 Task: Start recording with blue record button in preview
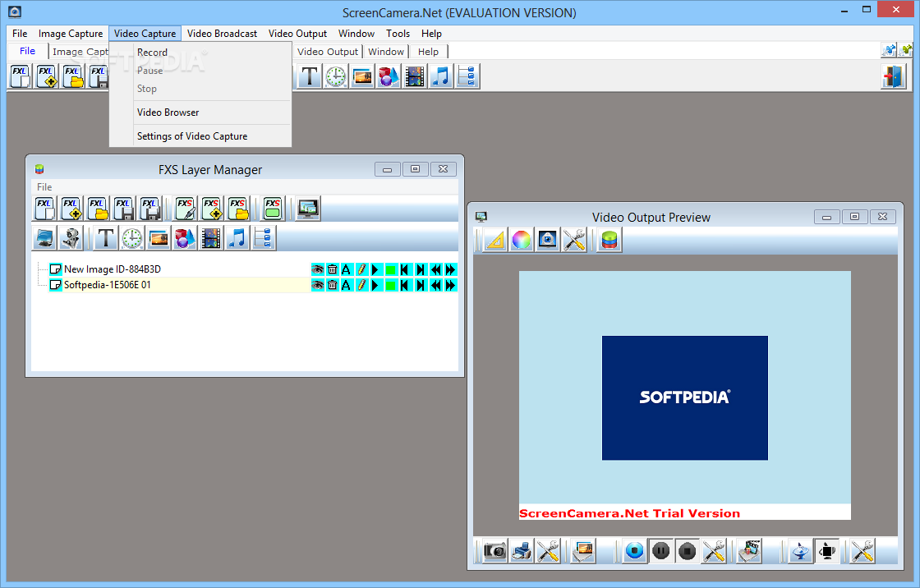(634, 551)
